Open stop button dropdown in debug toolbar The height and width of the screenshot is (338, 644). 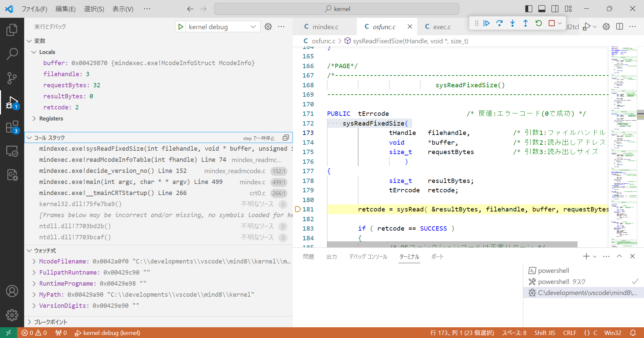pyautogui.click(x=559, y=23)
